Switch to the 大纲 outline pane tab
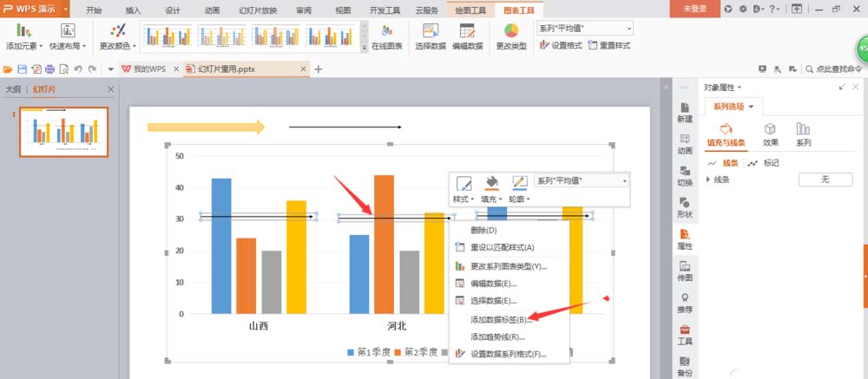Viewport: 868px width, 379px height. 13,89
